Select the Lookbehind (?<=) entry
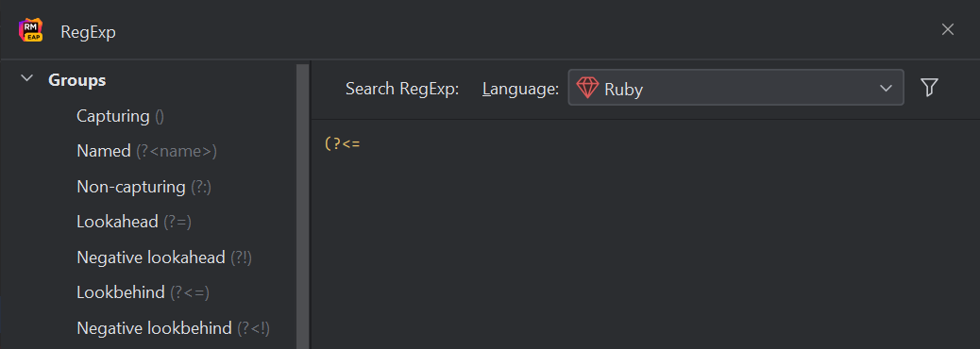Image resolution: width=980 pixels, height=349 pixels. [143, 292]
